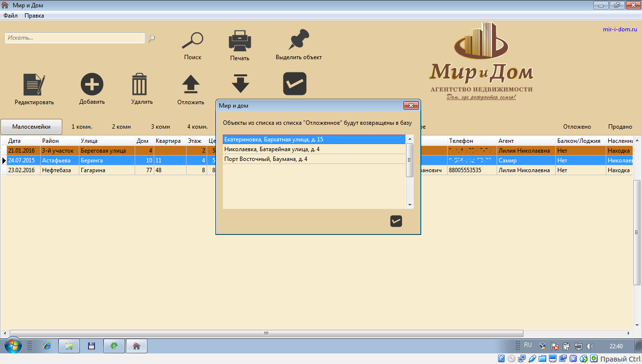Sort by the Этаж column header

coord(197,141)
